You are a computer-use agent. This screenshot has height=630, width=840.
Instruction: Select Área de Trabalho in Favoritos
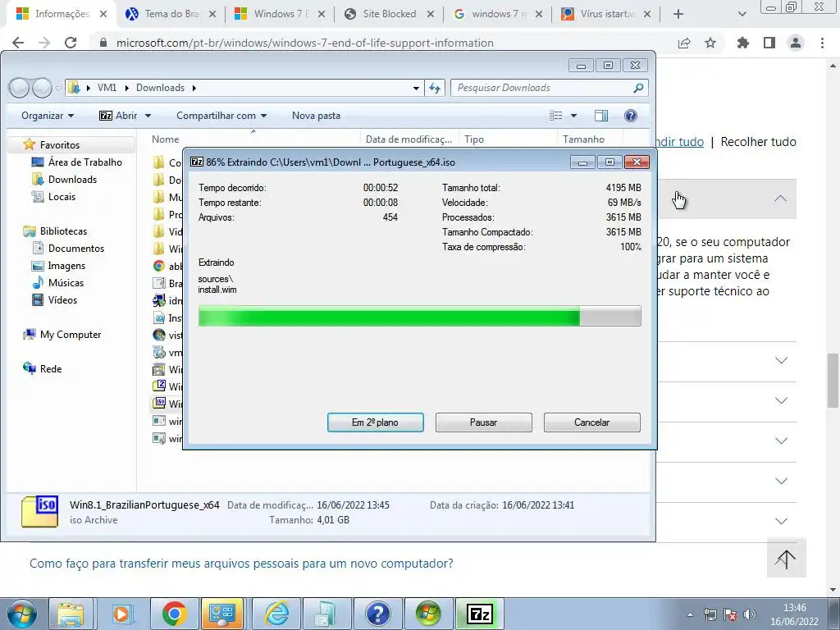click(x=76, y=162)
